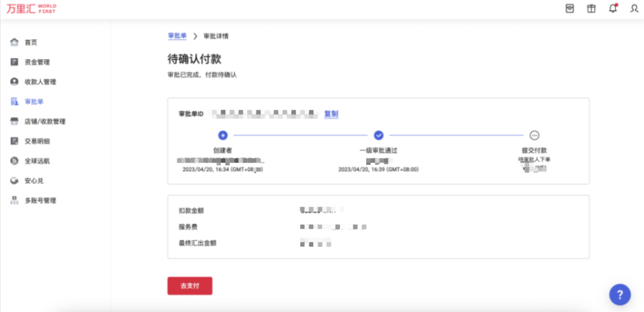The height and width of the screenshot is (312, 644).
Task: Click the multi-account management icon
Action: click(x=14, y=201)
